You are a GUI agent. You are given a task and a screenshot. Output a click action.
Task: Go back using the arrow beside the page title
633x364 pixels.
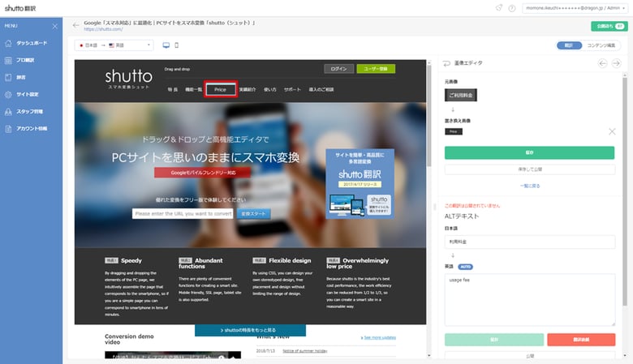pos(76,25)
